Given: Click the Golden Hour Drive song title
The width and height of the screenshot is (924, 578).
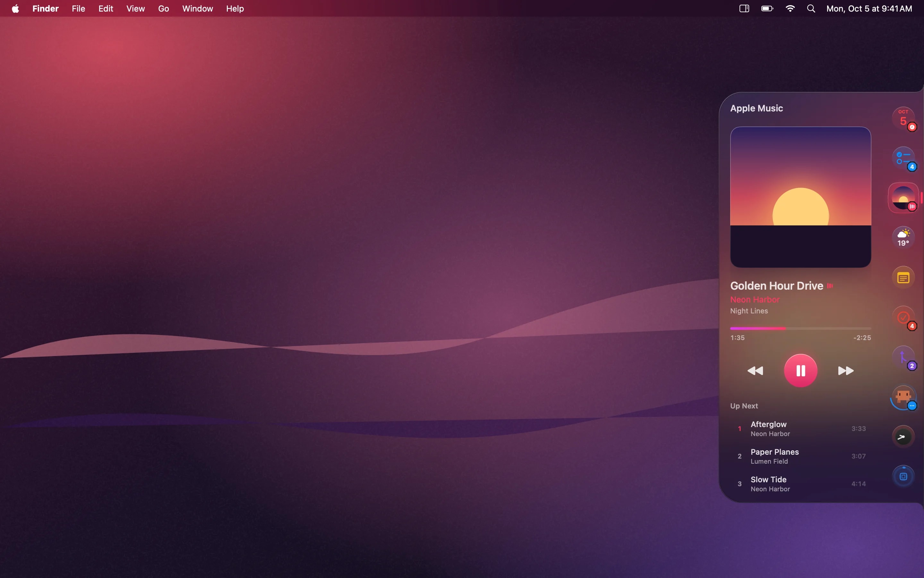Looking at the screenshot, I should tap(777, 285).
